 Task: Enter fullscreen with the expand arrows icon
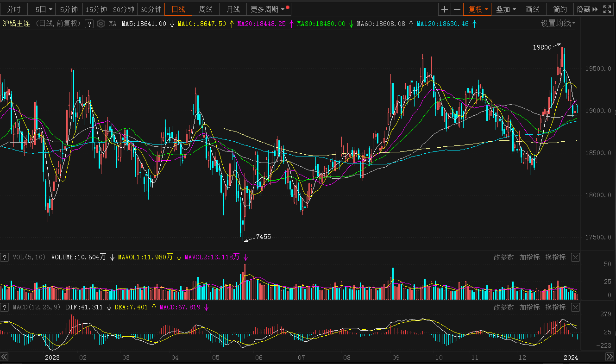coord(607,9)
